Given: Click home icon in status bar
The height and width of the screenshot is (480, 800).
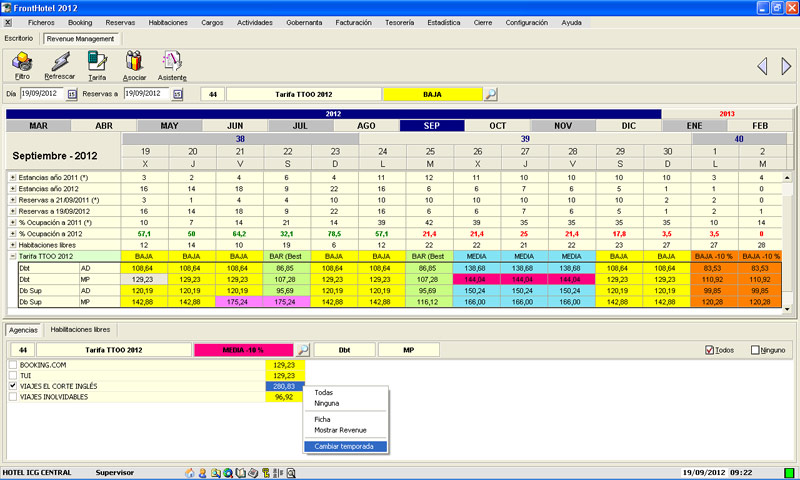Looking at the screenshot, I should pyautogui.click(x=188, y=472).
